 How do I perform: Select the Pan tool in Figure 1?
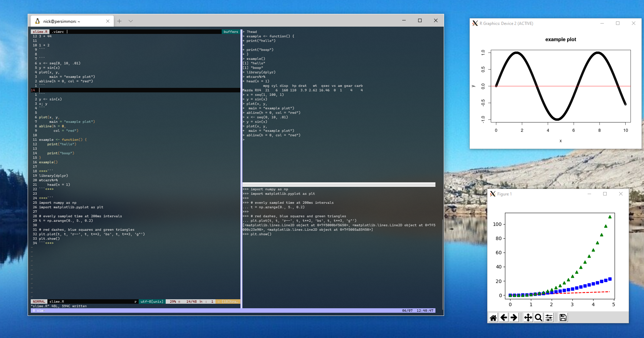pos(528,318)
